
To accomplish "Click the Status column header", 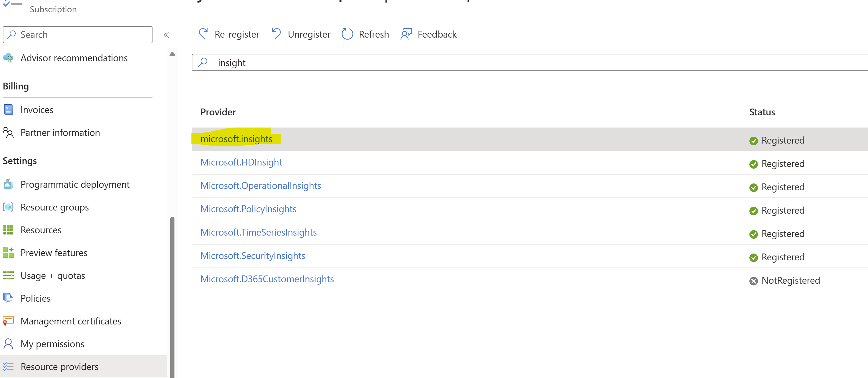I will pyautogui.click(x=762, y=112).
